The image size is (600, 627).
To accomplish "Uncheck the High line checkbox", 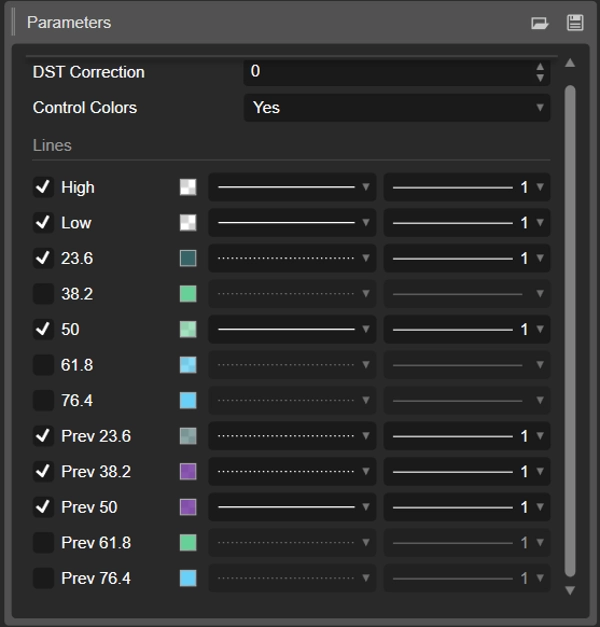I will (x=43, y=187).
